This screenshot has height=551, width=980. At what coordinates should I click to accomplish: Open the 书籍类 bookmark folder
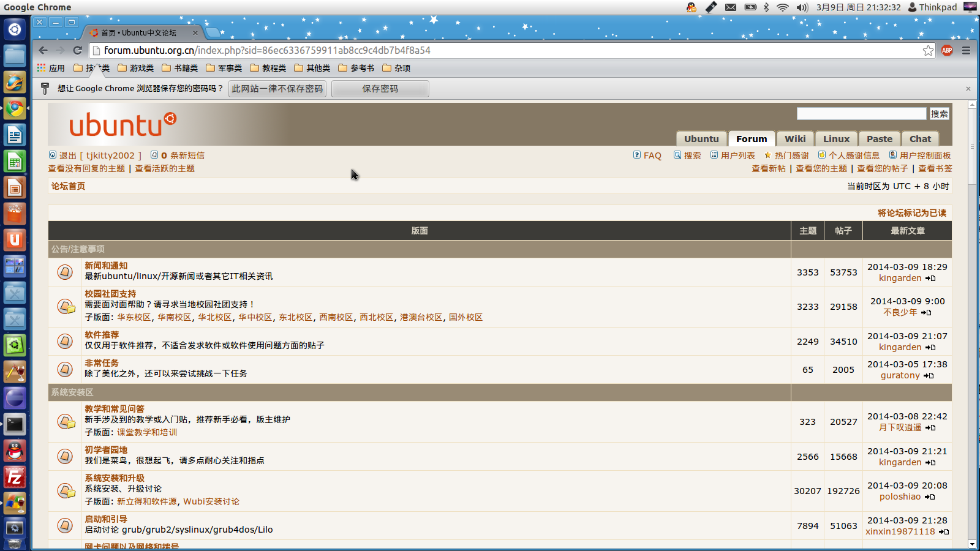[x=179, y=68]
